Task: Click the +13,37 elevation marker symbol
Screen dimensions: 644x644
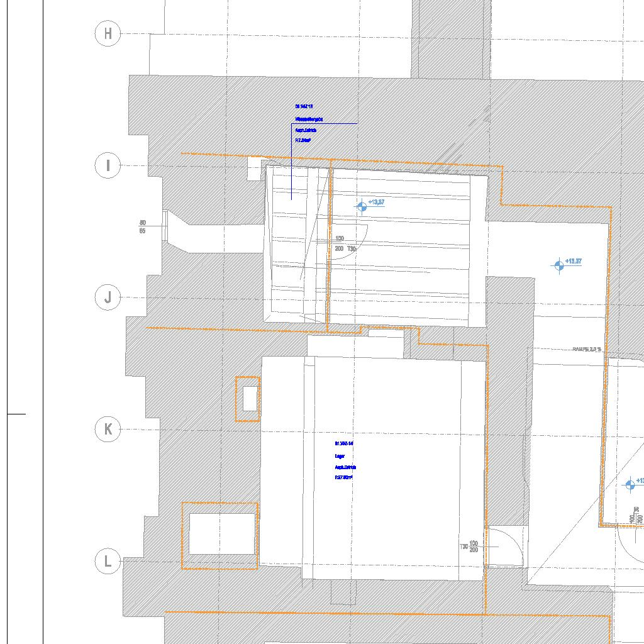Action: [x=558, y=265]
